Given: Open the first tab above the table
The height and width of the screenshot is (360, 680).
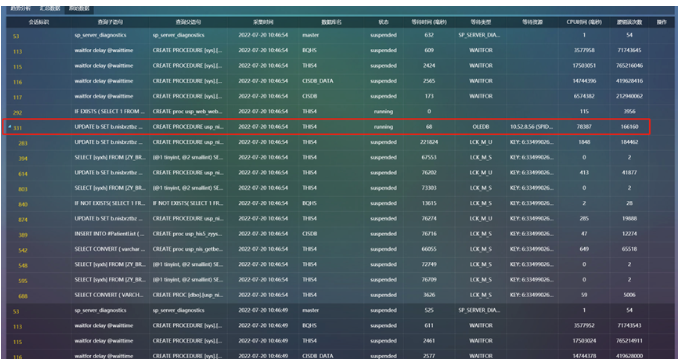Looking at the screenshot, I should click(x=20, y=8).
